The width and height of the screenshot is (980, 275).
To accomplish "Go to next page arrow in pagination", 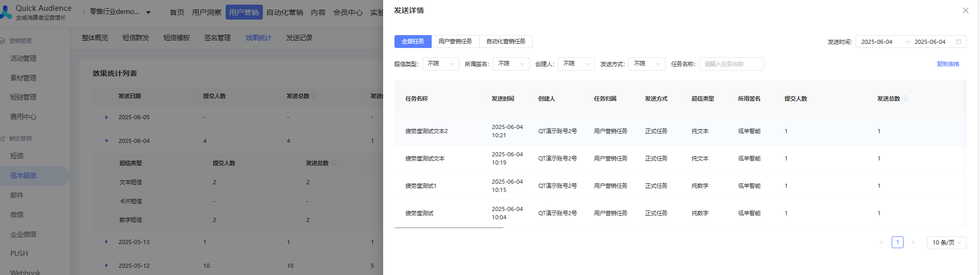I will click(x=913, y=242).
